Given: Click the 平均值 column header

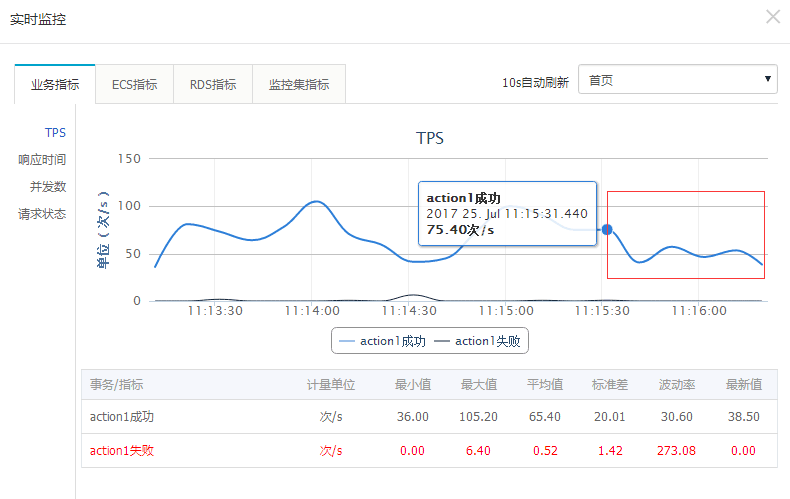Looking at the screenshot, I should click(545, 385).
